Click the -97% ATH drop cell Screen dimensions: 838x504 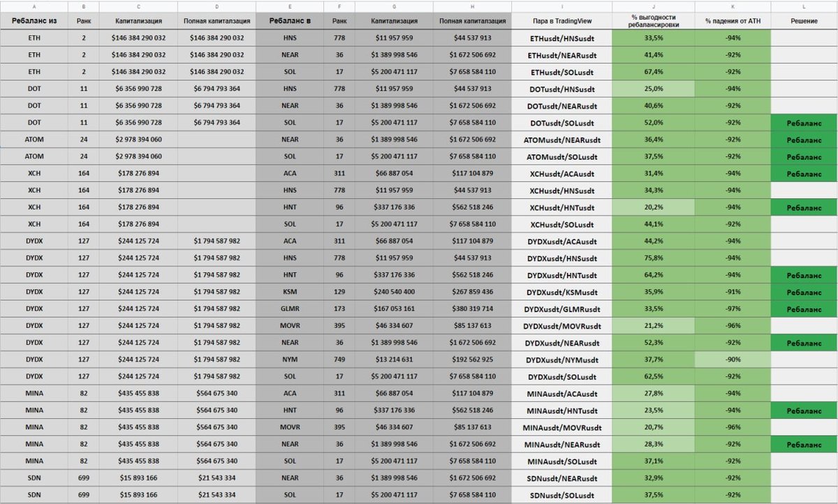tap(733, 309)
